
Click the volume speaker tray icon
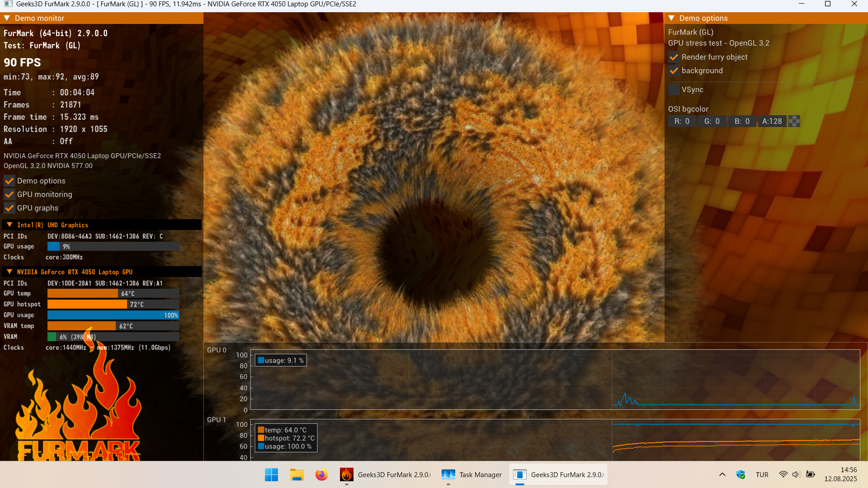click(x=796, y=474)
